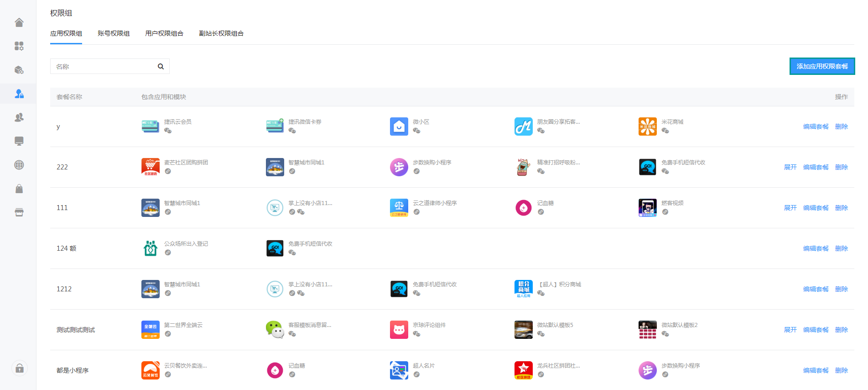The height and width of the screenshot is (390, 868).
Task: Click the 第二世界全端云 app icon
Action: click(x=151, y=330)
